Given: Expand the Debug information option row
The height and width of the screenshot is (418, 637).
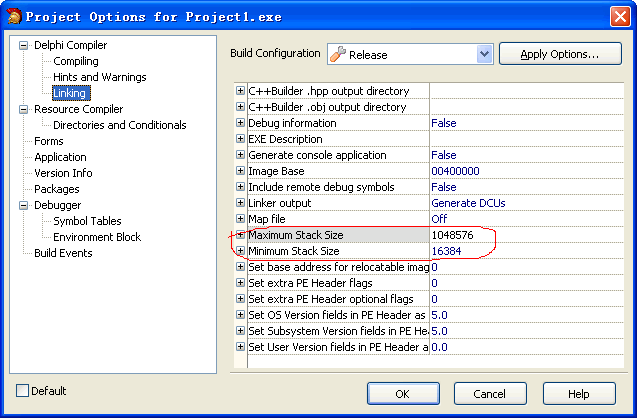Looking at the screenshot, I should [x=240, y=123].
